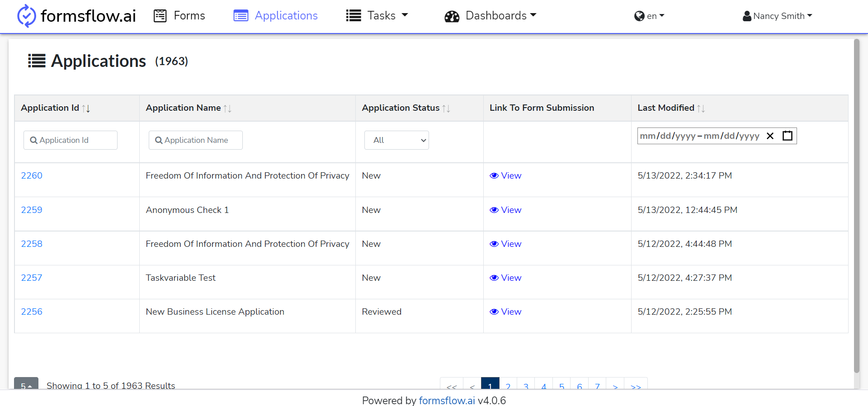Open the Forms menu item
868x406 pixels.
tap(179, 16)
